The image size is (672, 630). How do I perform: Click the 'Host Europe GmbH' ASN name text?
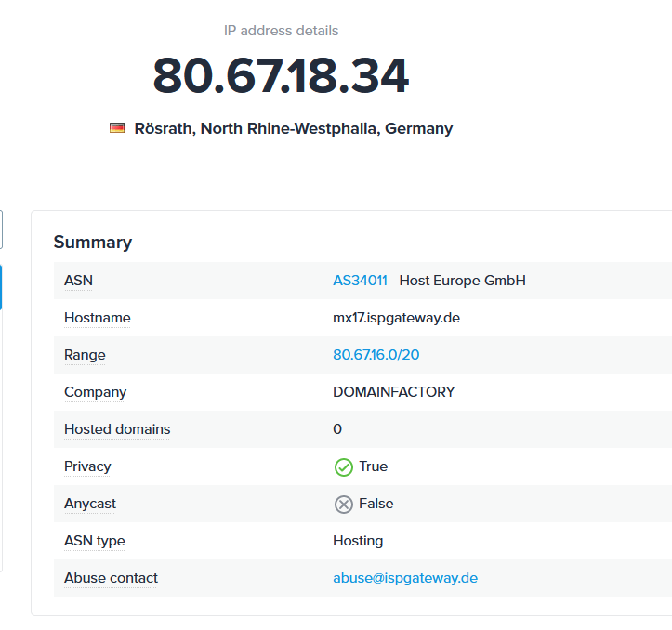click(x=463, y=281)
